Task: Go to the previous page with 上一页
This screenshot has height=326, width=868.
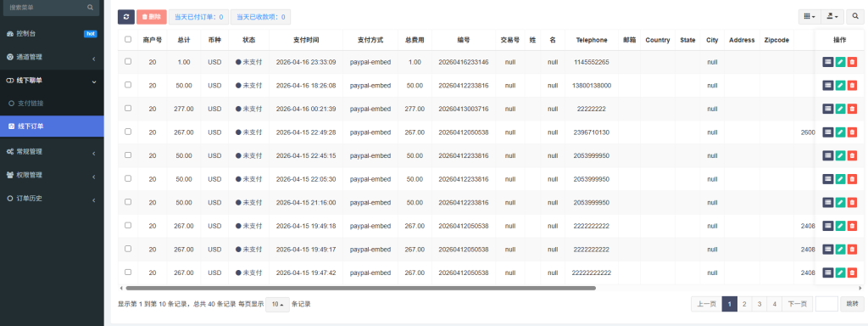Action: pos(706,304)
